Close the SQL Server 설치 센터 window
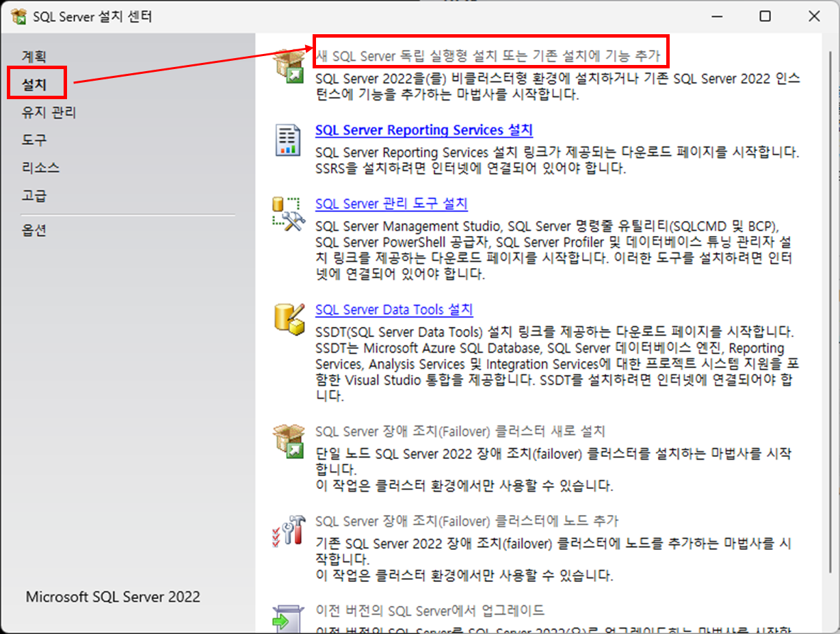The width and height of the screenshot is (840, 634). tap(814, 16)
